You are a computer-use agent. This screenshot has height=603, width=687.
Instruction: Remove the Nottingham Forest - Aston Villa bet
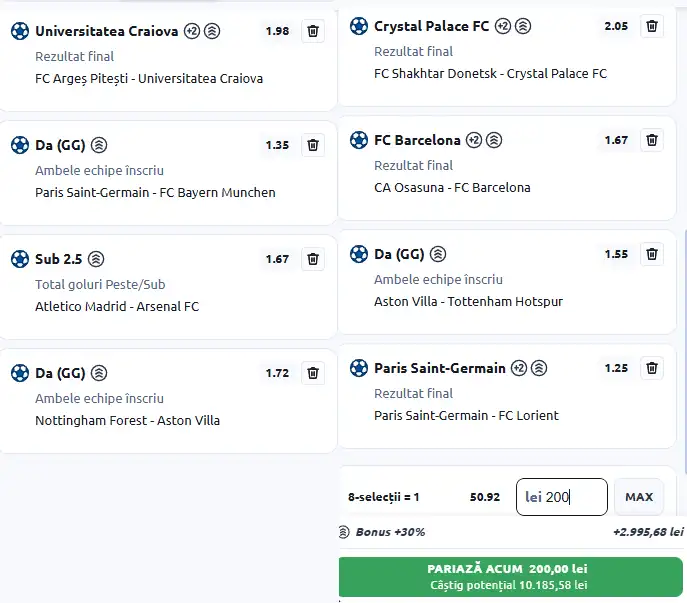[x=313, y=373]
